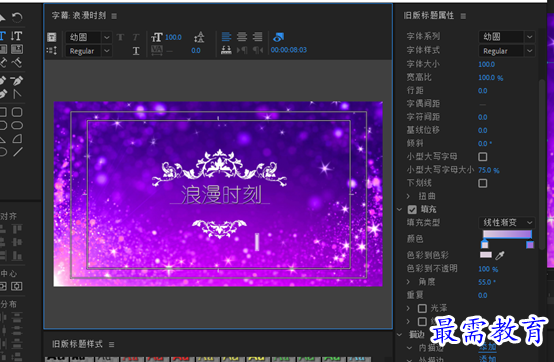554x362 pixels.
Task: Click the leading icon in toolbar
Action: coord(199,37)
